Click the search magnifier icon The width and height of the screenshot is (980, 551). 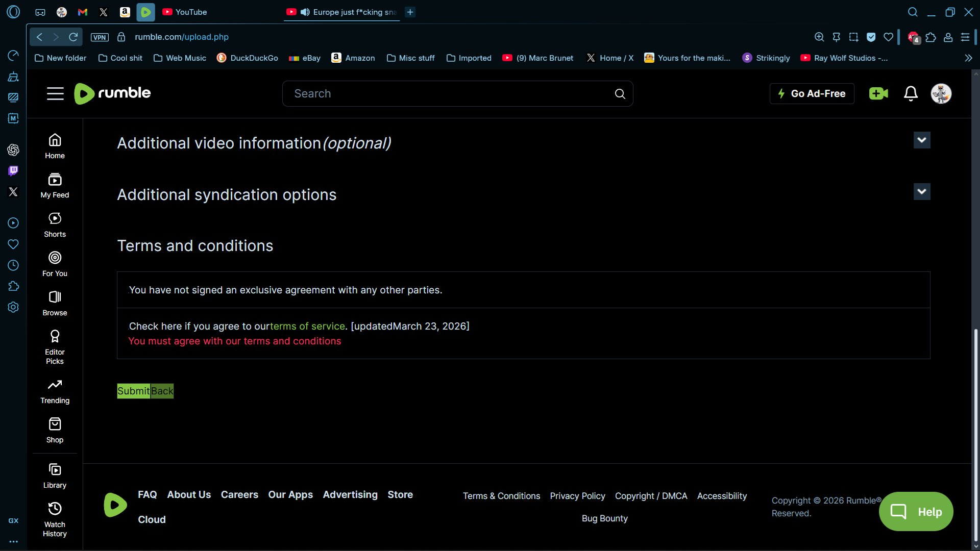tap(620, 94)
